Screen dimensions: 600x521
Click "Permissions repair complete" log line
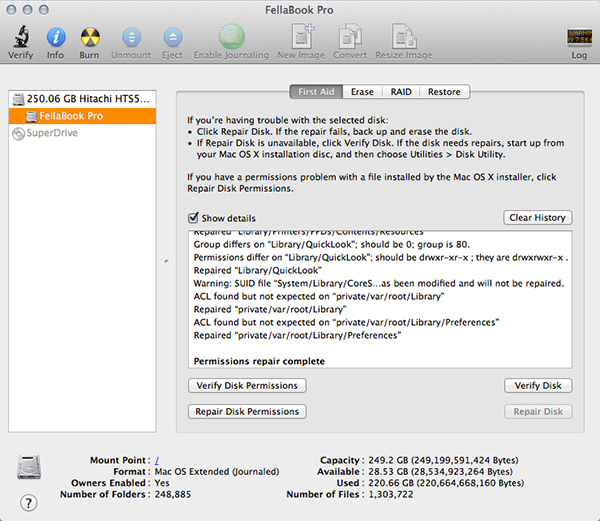[259, 361]
